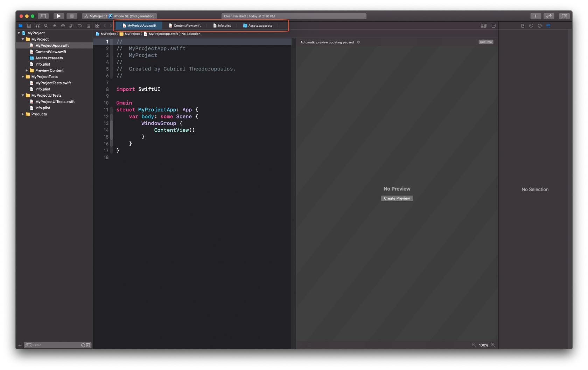The image size is (588, 370).
Task: Show the File inspector document icon
Action: (x=523, y=26)
